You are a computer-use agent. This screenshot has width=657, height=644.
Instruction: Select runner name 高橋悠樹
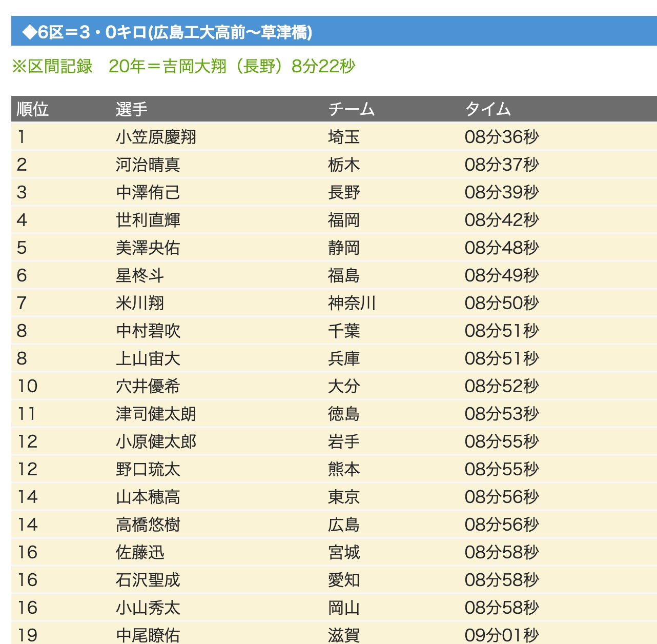click(148, 525)
